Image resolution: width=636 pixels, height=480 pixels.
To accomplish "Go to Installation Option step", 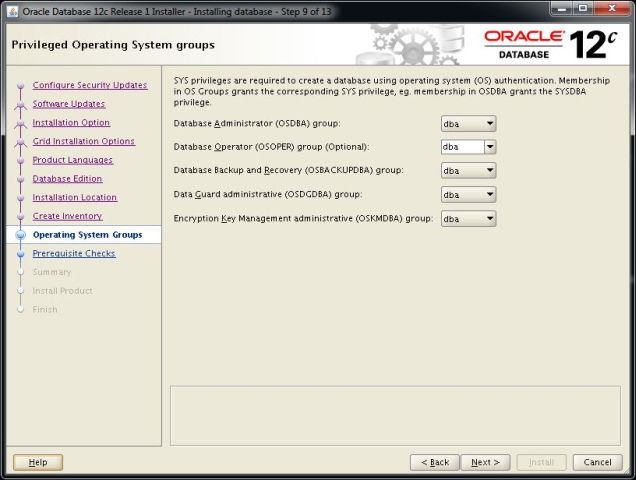I will pos(71,123).
